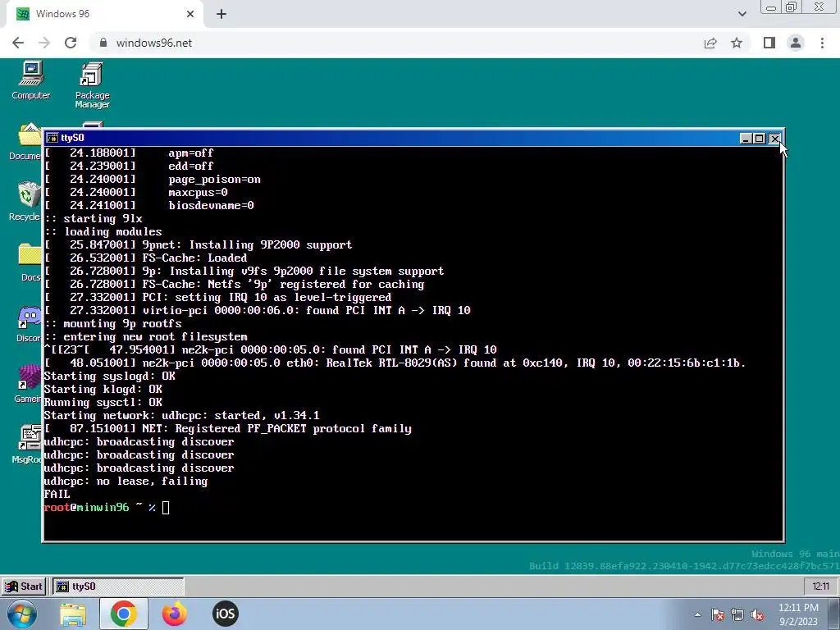
Task: Expand the tab search dropdown
Action: pos(742,15)
